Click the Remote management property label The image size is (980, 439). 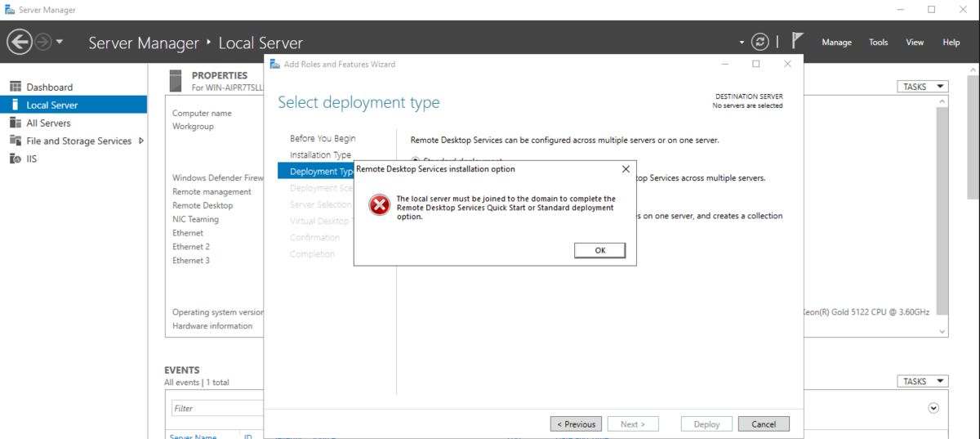click(212, 191)
